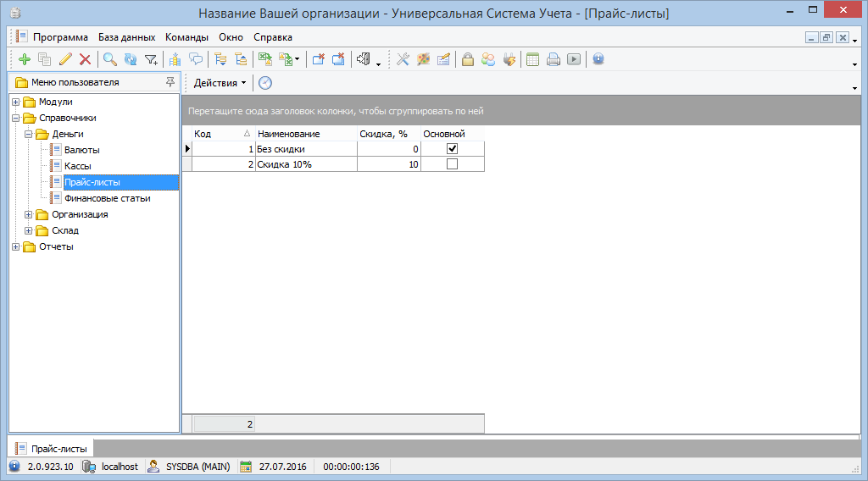Click the funnel filter icon in toolbar
Screen dimensions: 868x481
click(151, 59)
